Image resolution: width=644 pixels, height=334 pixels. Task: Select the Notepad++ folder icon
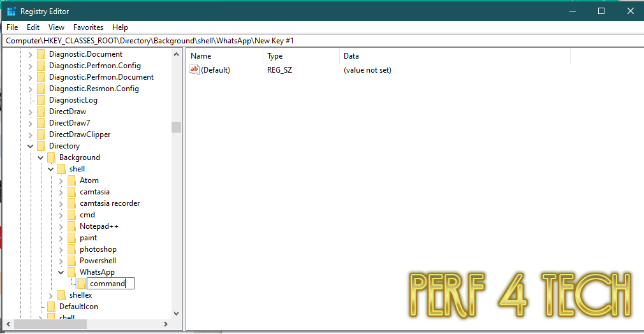[x=71, y=227]
